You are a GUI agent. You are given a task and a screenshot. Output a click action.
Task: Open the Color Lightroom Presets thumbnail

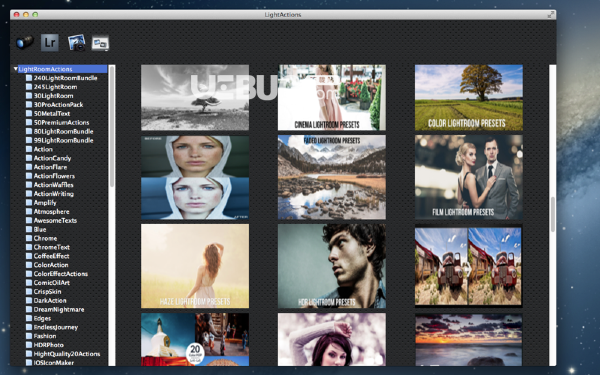[469, 98]
